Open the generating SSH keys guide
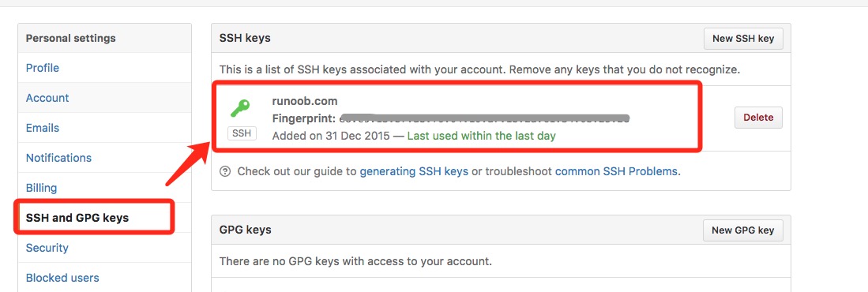Image resolution: width=868 pixels, height=292 pixels. [x=414, y=171]
